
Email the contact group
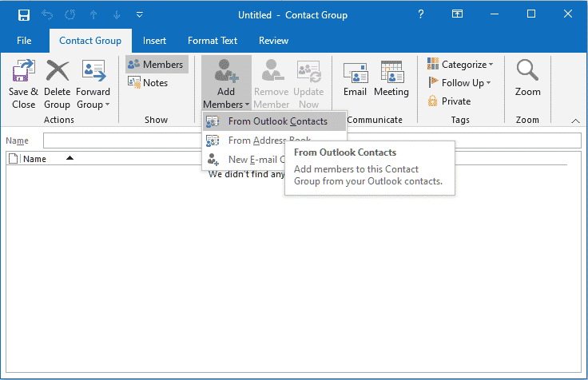(356, 79)
